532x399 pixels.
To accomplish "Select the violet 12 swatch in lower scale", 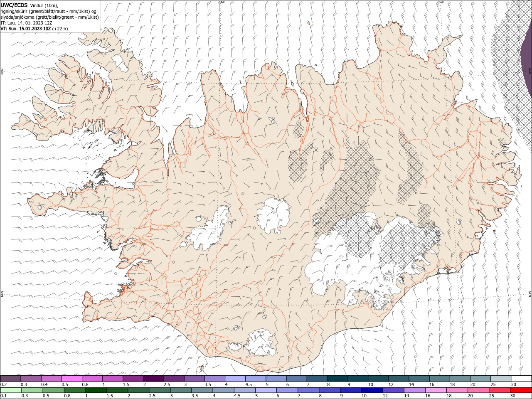I will (394, 390).
